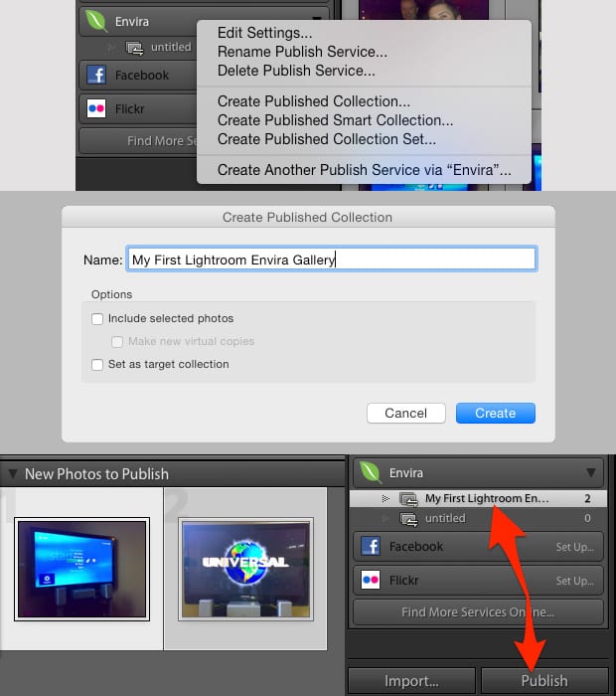Select the untitled collection row with 0 photos

tap(478, 518)
